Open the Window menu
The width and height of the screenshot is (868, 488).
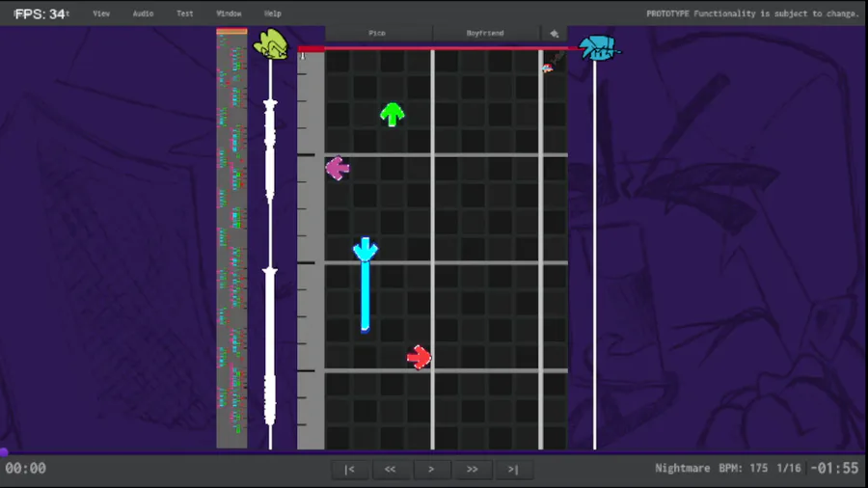tap(229, 14)
